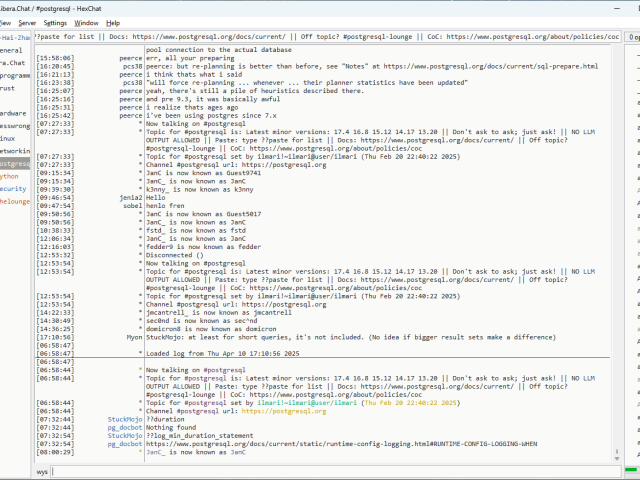Open the Server menu
The image size is (640, 480).
pyautogui.click(x=27, y=22)
